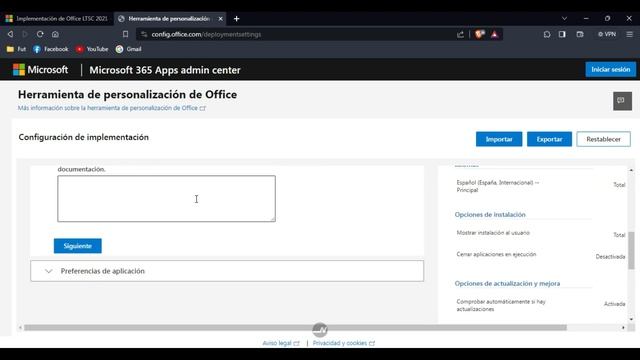This screenshot has height=360, width=640.
Task: Click the share page icon in address bar
Action: click(x=460, y=34)
